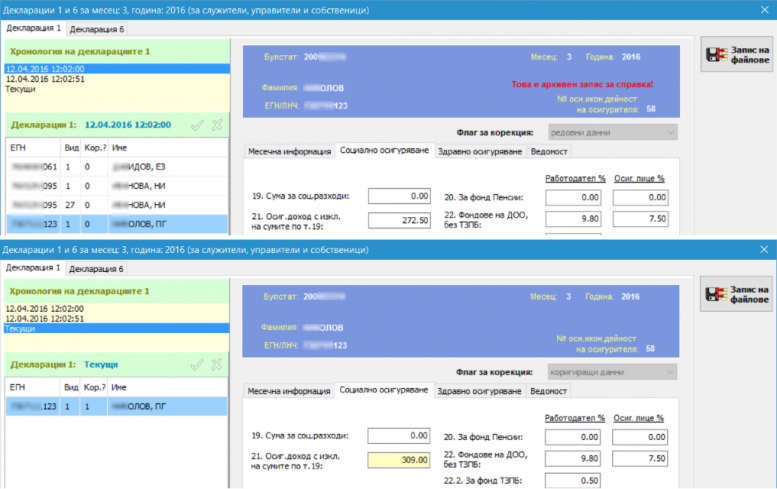Select chronology entry 12.04.2016 12:02:51 in upper window
The image size is (777, 489).
[x=117, y=79]
